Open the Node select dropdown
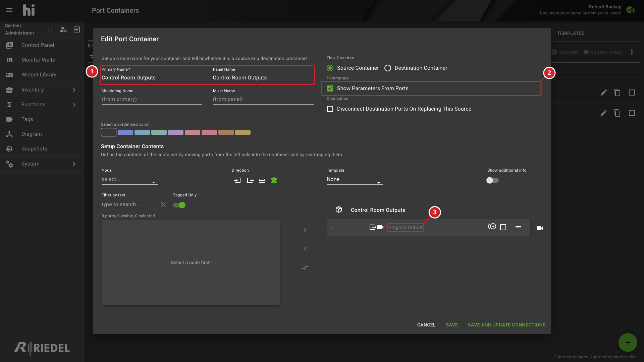Image resolution: width=644 pixels, height=362 pixels. click(x=129, y=180)
